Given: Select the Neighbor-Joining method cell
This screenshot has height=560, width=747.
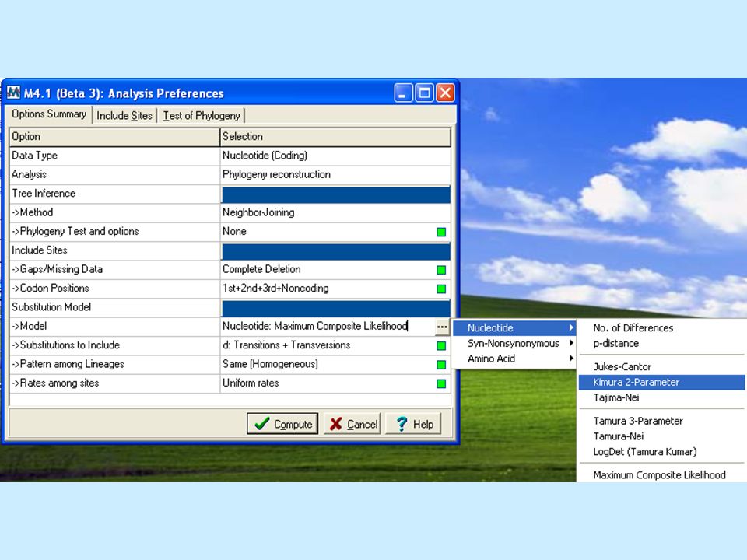Looking at the screenshot, I should point(335,212).
